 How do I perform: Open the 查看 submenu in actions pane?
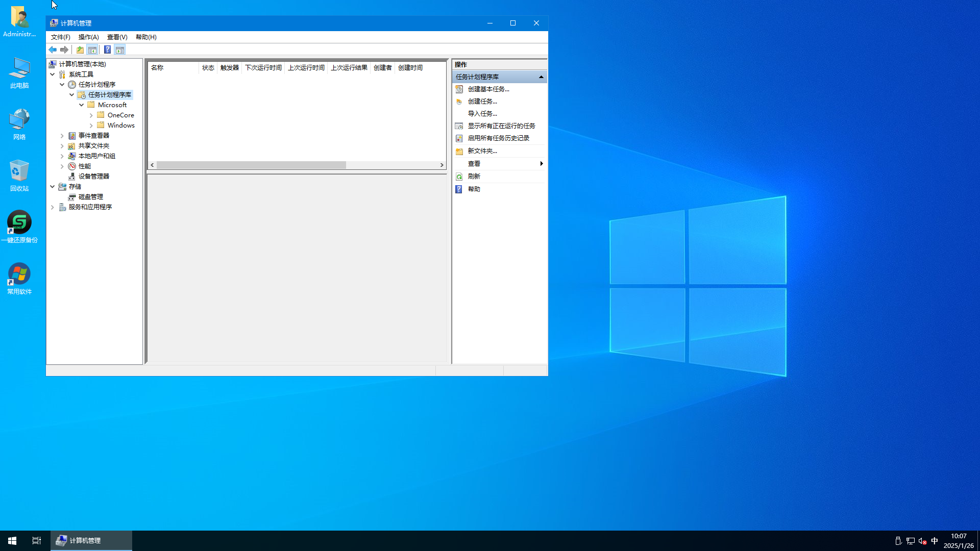click(x=499, y=164)
